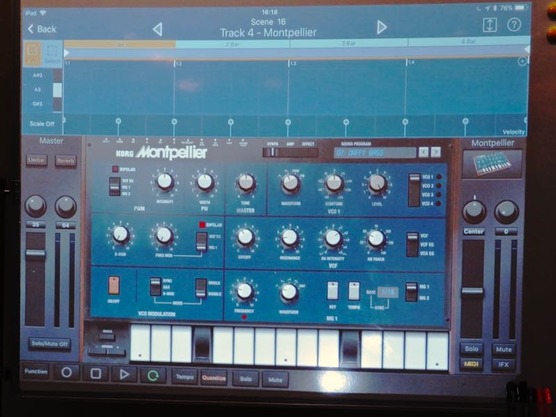Open the Scale Off setting
The width and height of the screenshot is (556, 417).
[42, 124]
